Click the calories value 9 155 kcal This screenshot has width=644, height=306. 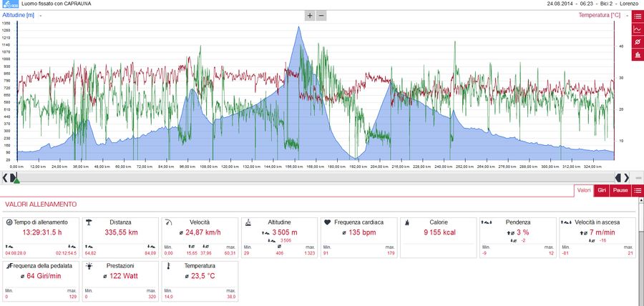[439, 232]
